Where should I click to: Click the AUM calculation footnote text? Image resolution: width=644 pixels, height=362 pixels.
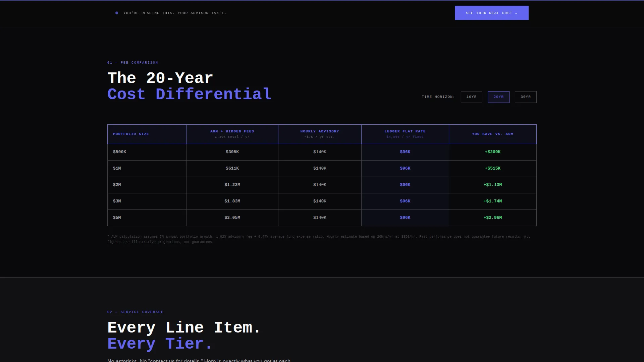point(319,239)
